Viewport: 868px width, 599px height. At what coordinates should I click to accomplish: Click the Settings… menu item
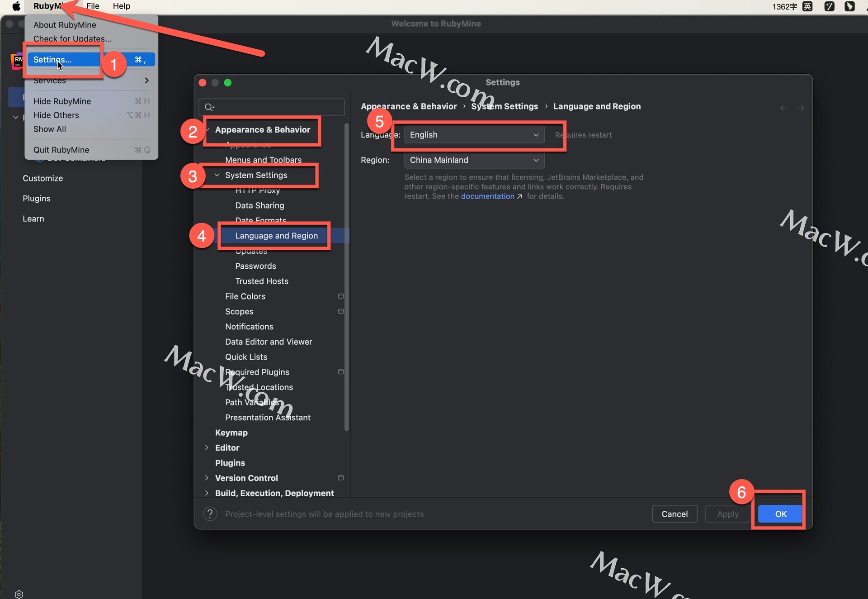point(90,59)
